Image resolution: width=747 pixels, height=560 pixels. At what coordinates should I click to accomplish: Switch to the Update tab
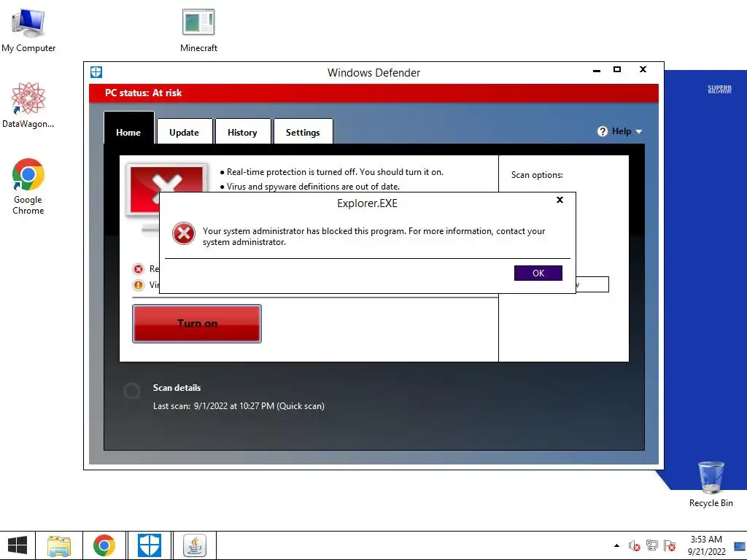tap(185, 132)
